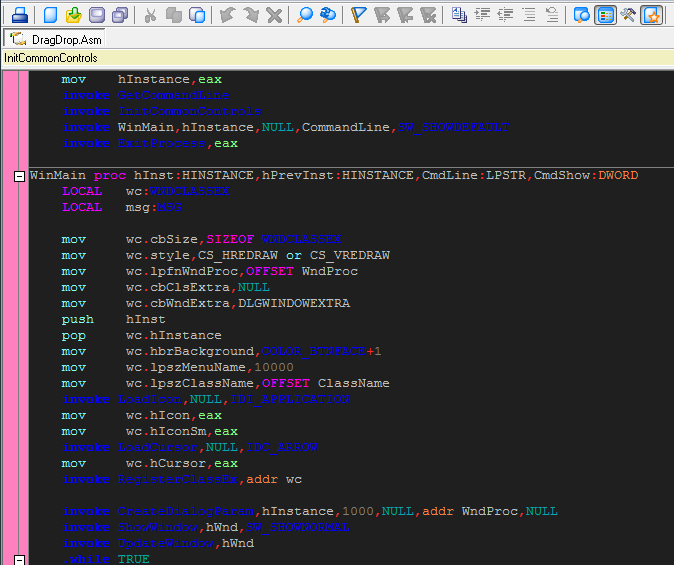Open Replace with the magnifier arrows icon
The image size is (674, 565).
pyautogui.click(x=328, y=15)
